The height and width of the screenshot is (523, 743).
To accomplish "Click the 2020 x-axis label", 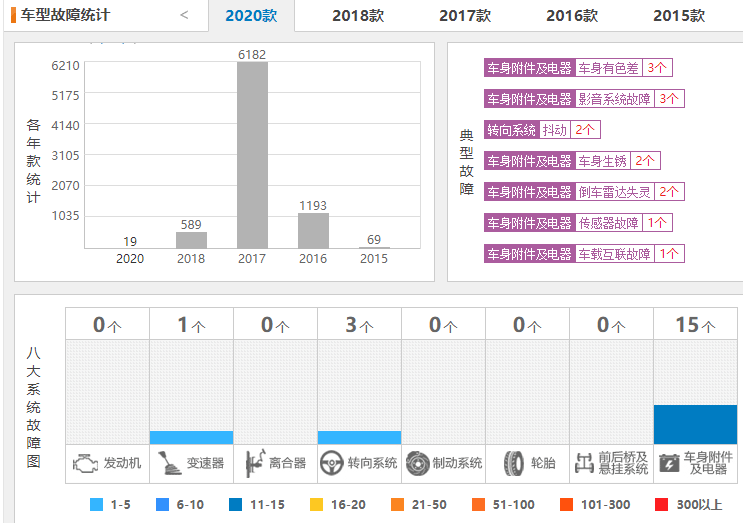I will point(130,259).
